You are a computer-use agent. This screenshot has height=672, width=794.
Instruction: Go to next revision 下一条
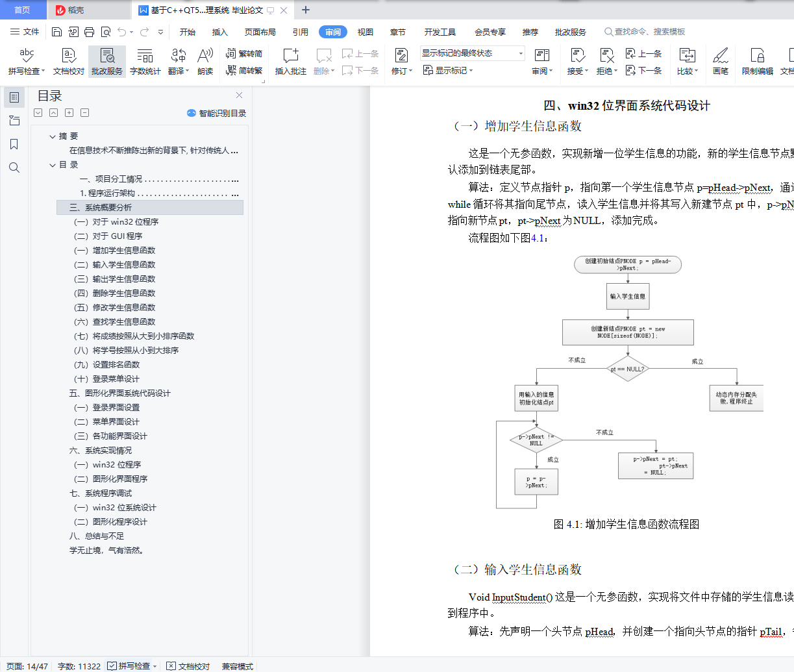(643, 70)
